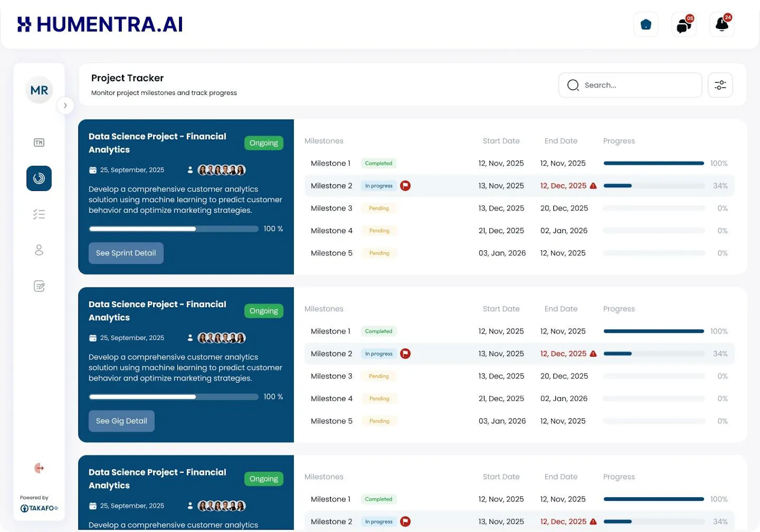Click second card's 100 % progress bar
Screen dimensions: 760x532
(x=174, y=397)
